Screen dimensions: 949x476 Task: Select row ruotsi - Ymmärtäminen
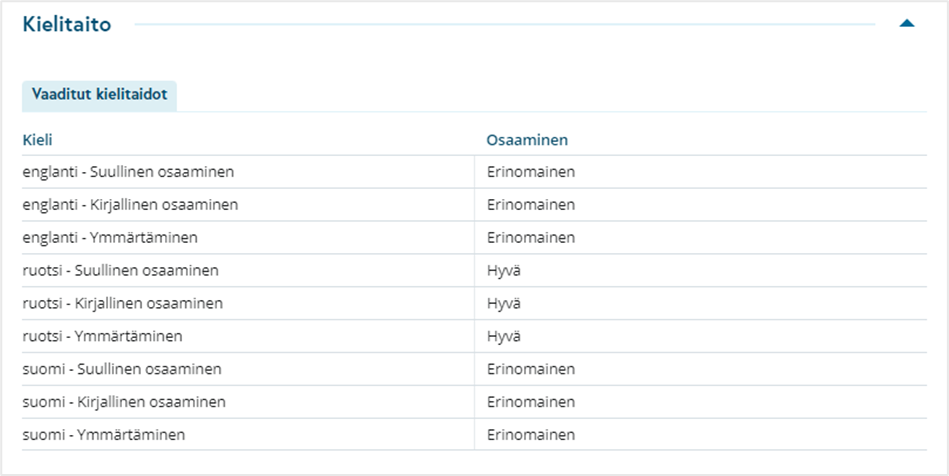pyautogui.click(x=474, y=336)
